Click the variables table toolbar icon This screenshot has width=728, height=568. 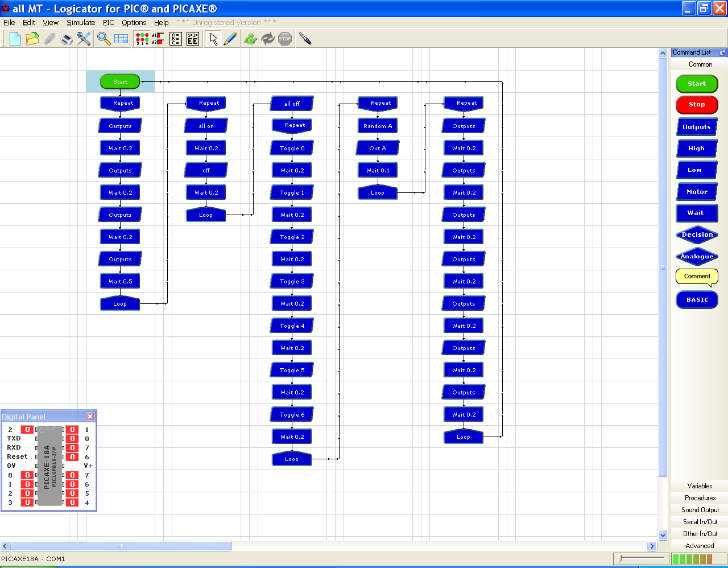(175, 38)
